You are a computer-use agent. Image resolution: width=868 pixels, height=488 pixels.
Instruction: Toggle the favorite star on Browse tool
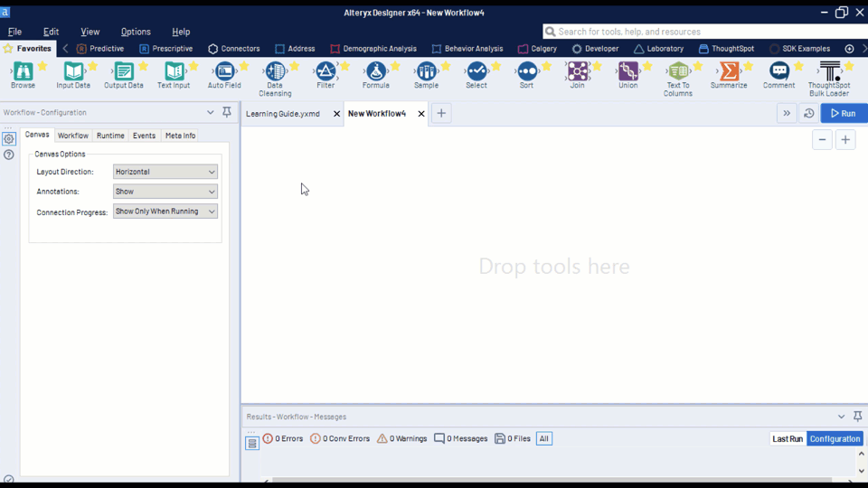(x=42, y=67)
